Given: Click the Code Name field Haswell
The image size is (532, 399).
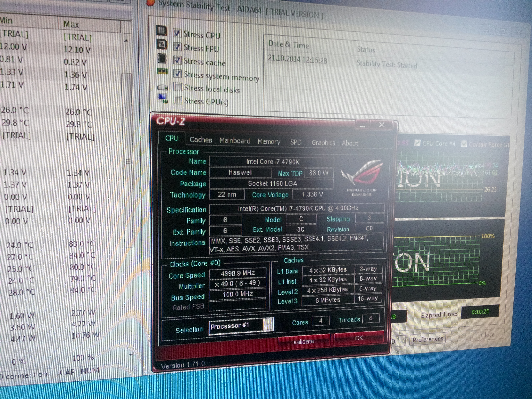Looking at the screenshot, I should [x=240, y=172].
